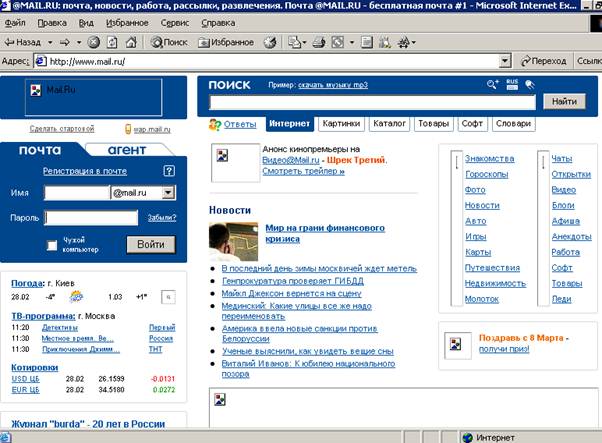The width and height of the screenshot is (602, 443).
Task: Click in the Пароль password field
Action: [91, 218]
